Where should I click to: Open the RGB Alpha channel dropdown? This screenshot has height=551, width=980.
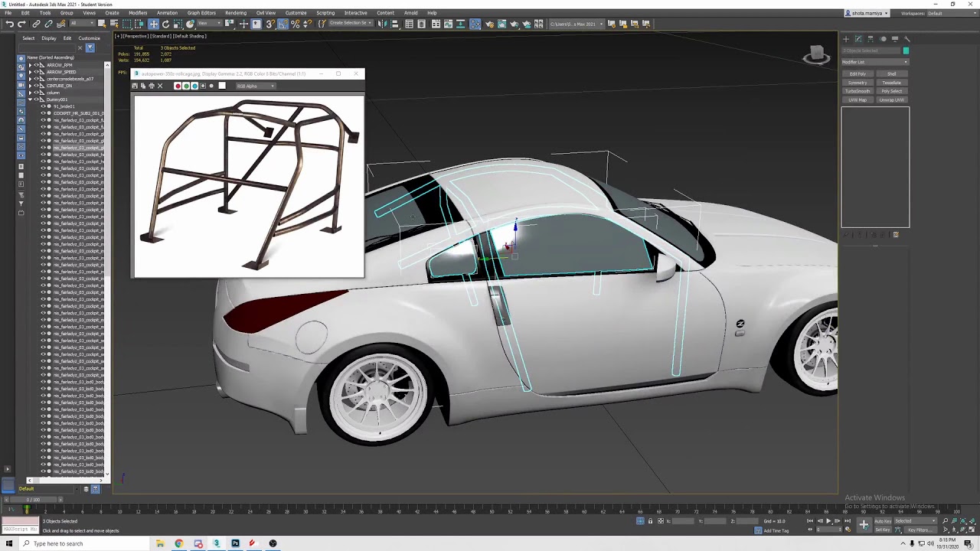click(x=256, y=86)
